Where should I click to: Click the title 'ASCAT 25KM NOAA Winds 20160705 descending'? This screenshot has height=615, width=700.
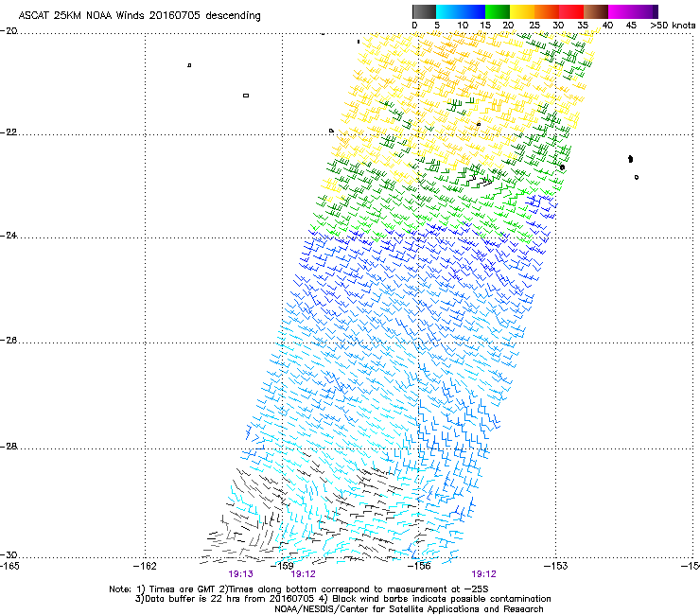pos(139,15)
